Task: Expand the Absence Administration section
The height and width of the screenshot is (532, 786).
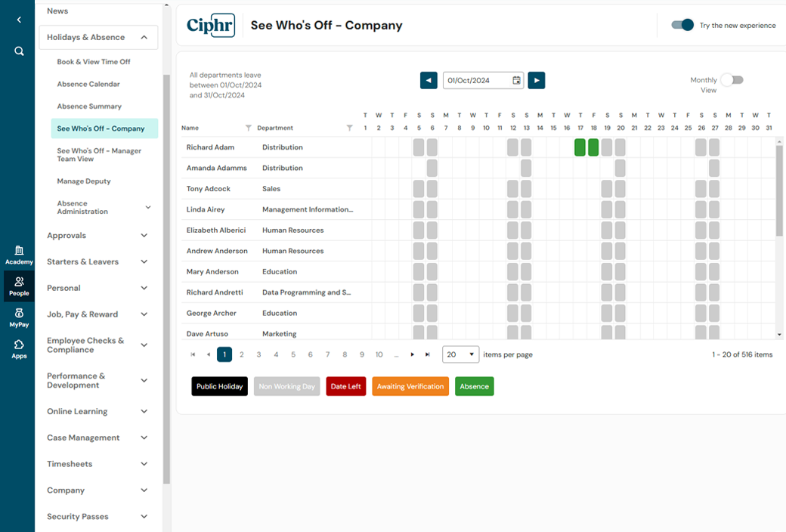Action: point(148,206)
